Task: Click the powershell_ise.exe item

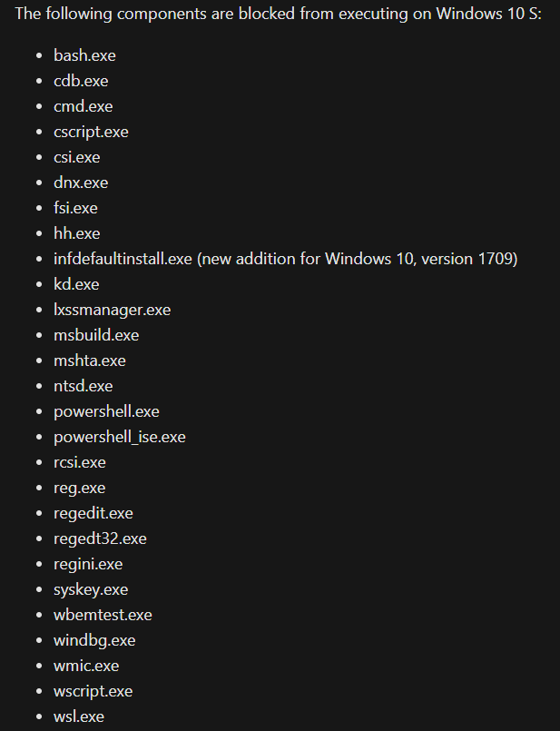Action: (120, 437)
